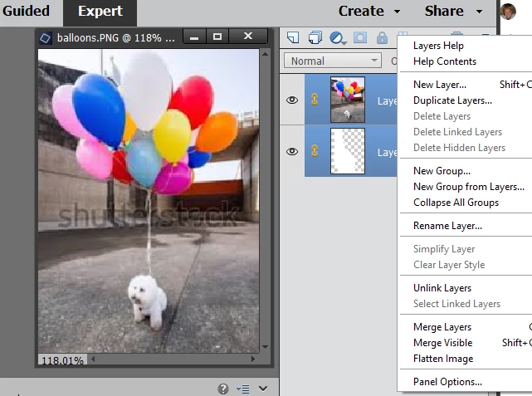Choose Help Contents from the menu
Screen dimensions: 532x396
[x=445, y=61]
